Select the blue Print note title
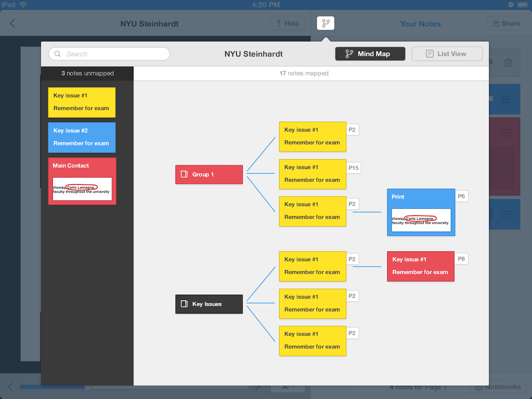532x399 pixels. tap(398, 197)
